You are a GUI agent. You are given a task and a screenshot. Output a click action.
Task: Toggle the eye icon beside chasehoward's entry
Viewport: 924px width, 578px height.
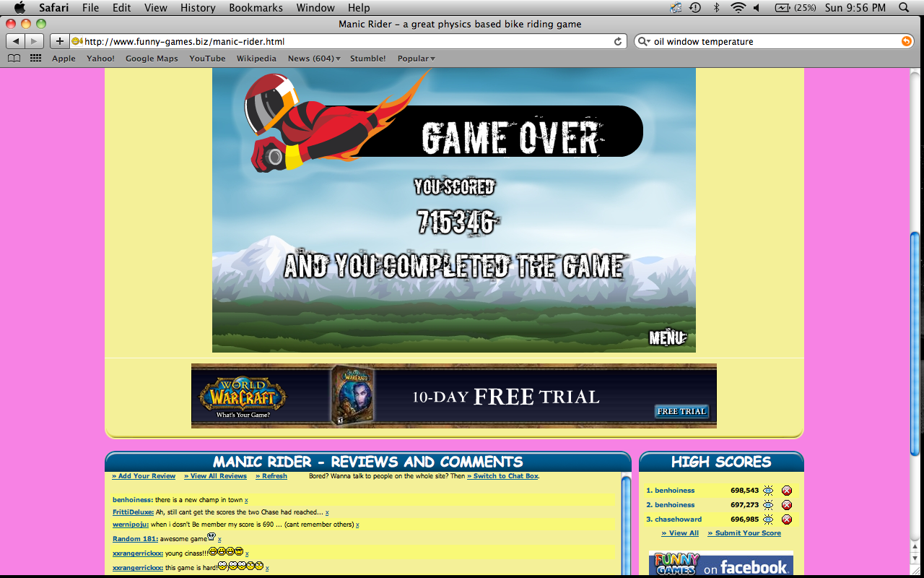770,519
